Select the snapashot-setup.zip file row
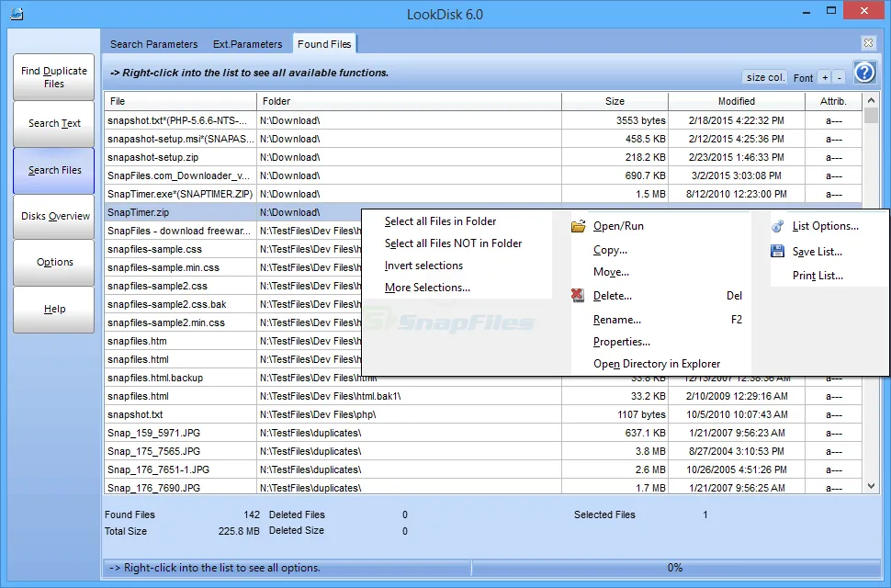Viewport: 891px width, 588px height. 483,157
